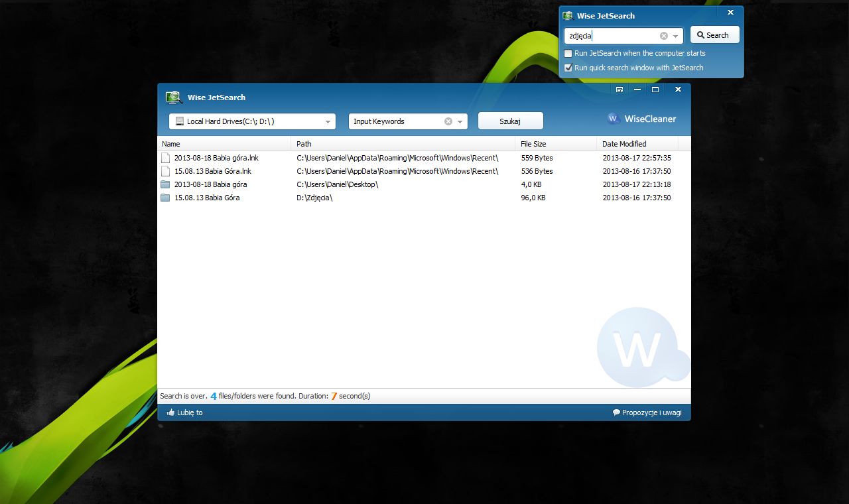Select the '2013-08-18 Babia góra.lnk' result row

click(x=424, y=158)
